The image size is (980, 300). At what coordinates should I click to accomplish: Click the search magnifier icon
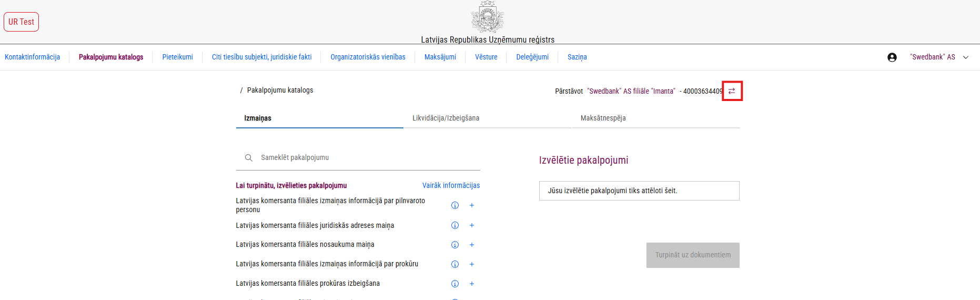tap(249, 158)
